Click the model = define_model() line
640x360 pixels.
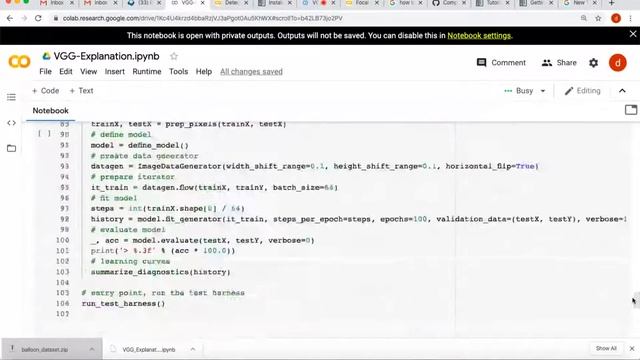pyautogui.click(x=140, y=145)
